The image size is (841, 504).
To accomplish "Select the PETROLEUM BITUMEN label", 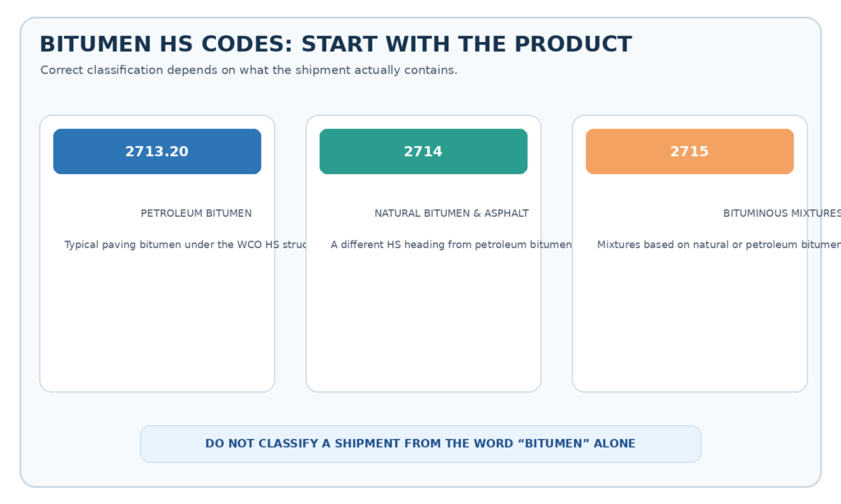I will 196,213.
